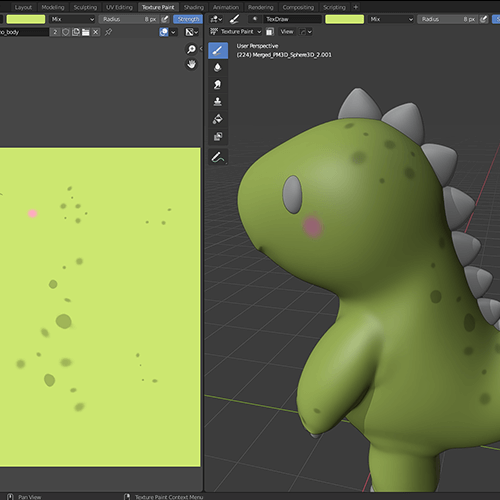Open the Mix blend dropdown in 3D viewport header

click(392, 19)
